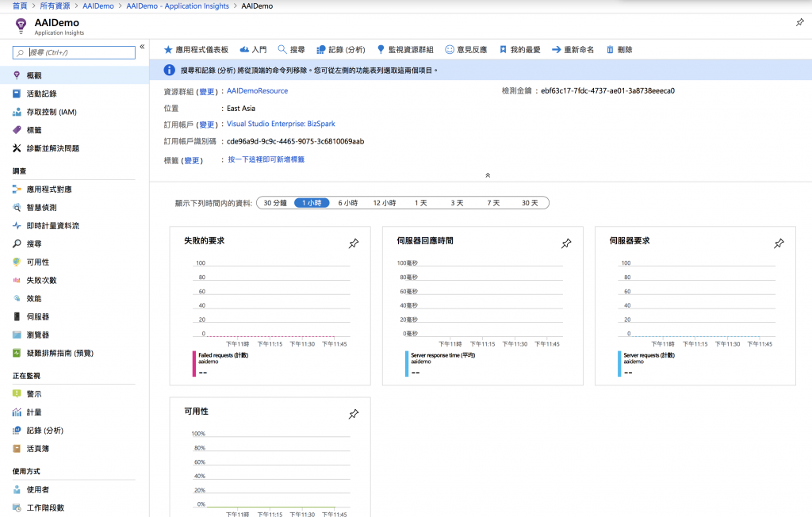Click 變更 next to 資源群組
812x517 pixels.
(x=207, y=92)
